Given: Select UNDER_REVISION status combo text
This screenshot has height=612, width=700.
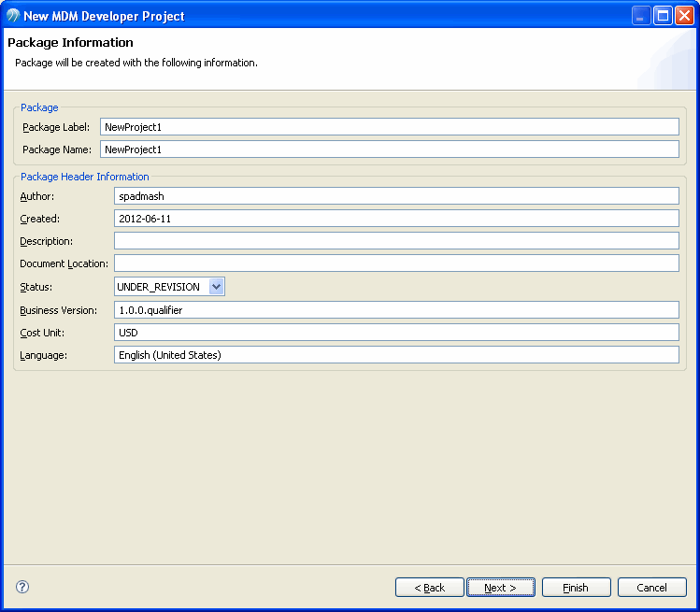Looking at the screenshot, I should click(x=159, y=287).
